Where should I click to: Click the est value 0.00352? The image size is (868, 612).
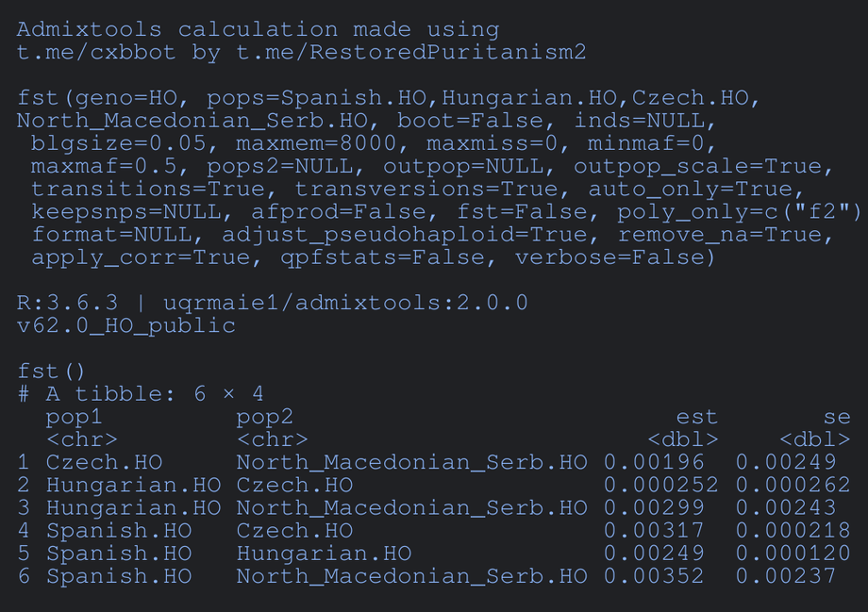click(x=654, y=575)
